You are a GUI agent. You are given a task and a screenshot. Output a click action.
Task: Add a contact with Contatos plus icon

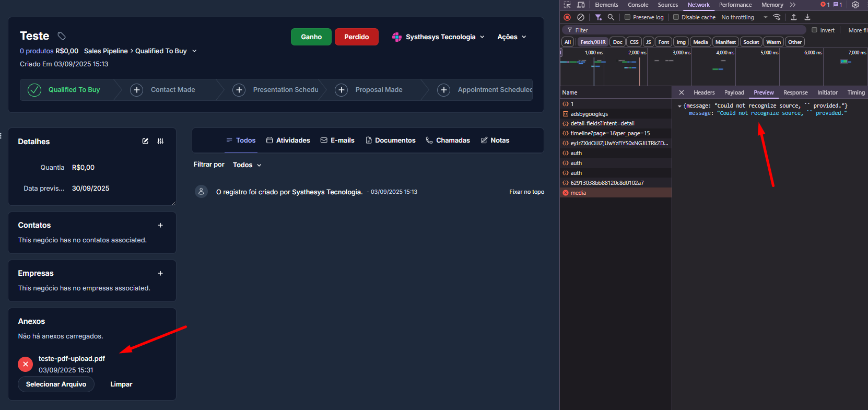tap(160, 225)
